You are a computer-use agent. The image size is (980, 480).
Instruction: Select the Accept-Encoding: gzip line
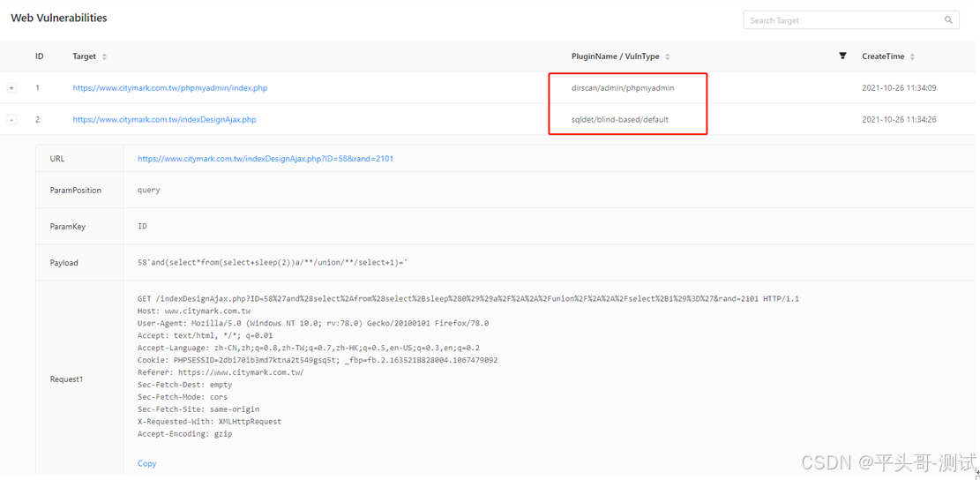(x=184, y=434)
